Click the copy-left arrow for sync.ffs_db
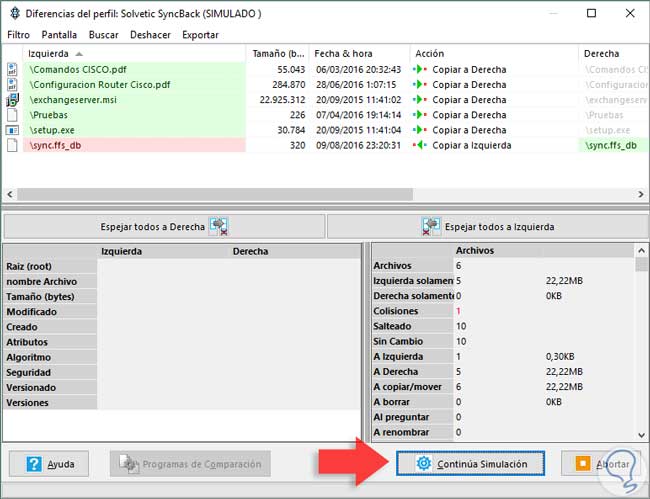This screenshot has height=499, width=650. click(x=420, y=145)
